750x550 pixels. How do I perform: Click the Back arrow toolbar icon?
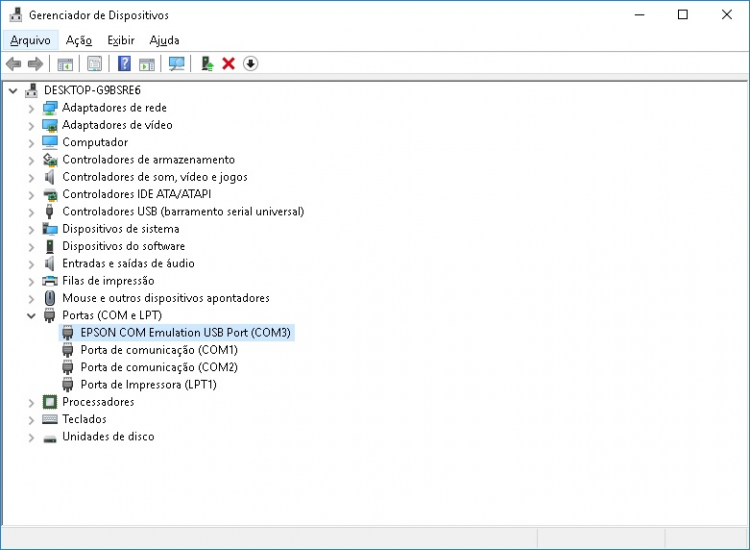coord(14,64)
